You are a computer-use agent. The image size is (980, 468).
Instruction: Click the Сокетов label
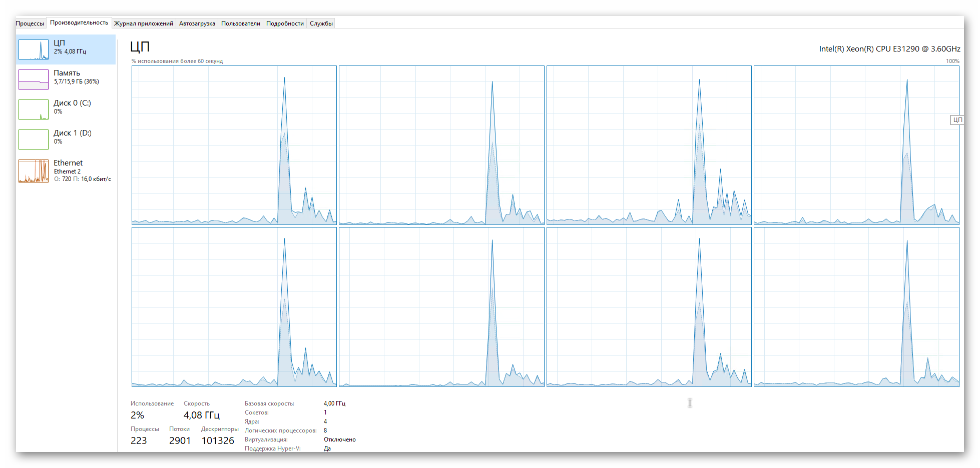pyautogui.click(x=256, y=412)
